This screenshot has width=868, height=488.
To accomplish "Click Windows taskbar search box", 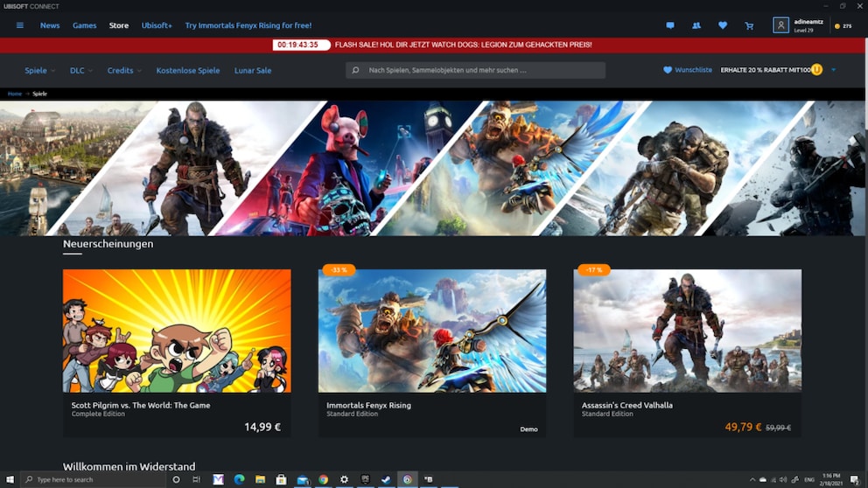I will (x=93, y=479).
